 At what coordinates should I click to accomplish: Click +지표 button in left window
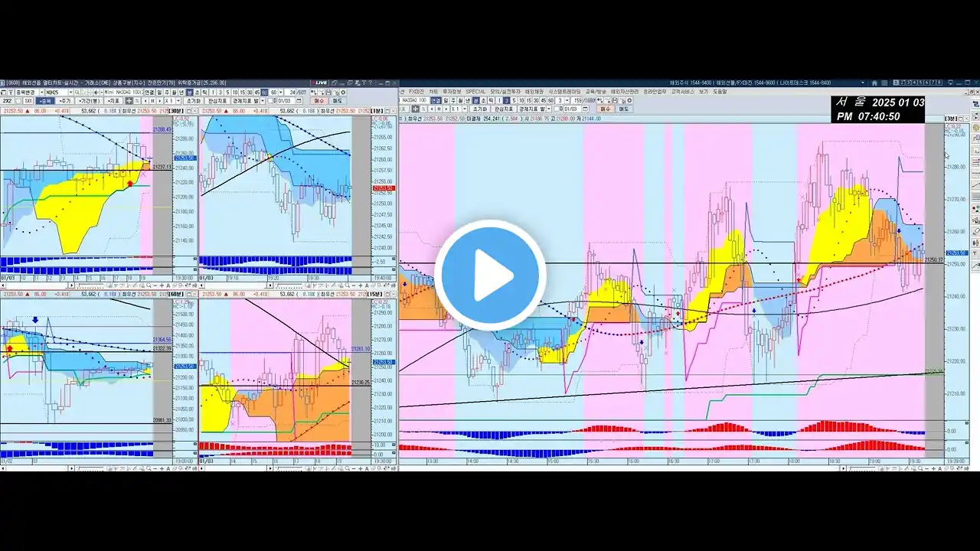tap(113, 101)
